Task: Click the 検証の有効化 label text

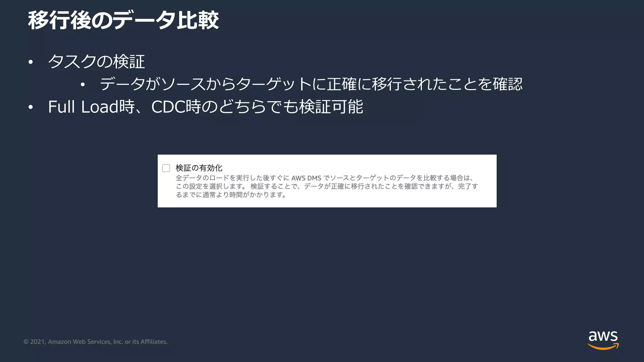Action: click(x=199, y=168)
